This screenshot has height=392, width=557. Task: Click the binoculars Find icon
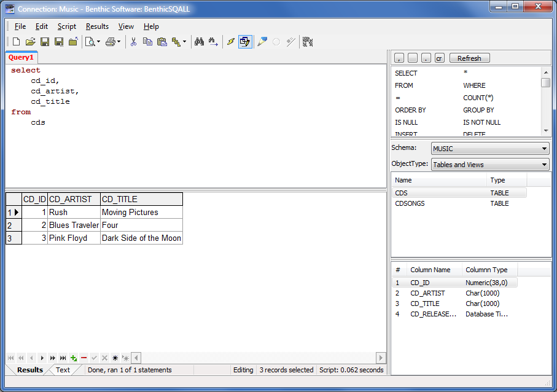tap(199, 42)
